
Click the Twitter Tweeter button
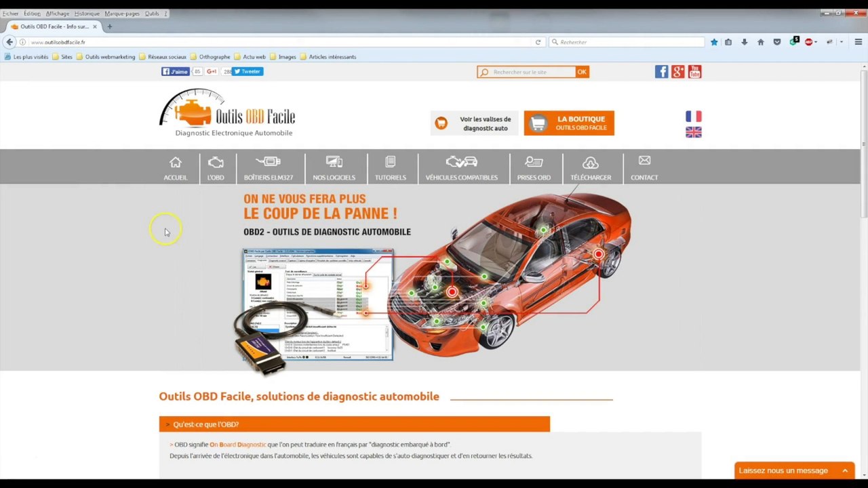[x=248, y=71]
